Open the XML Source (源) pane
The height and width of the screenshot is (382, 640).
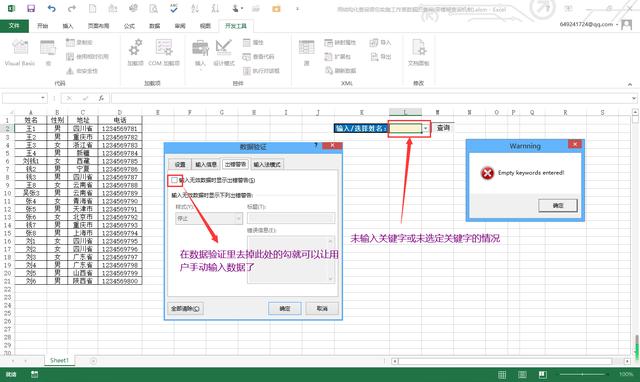[x=307, y=53]
